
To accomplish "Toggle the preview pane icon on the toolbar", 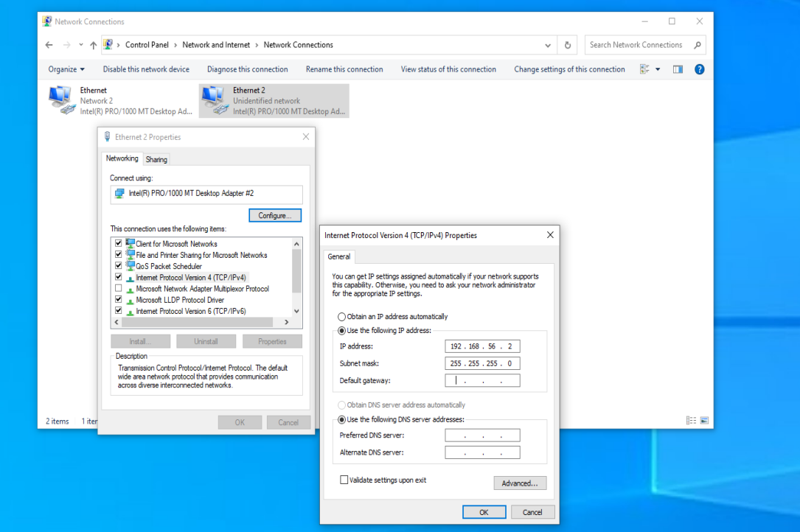I will 677,69.
